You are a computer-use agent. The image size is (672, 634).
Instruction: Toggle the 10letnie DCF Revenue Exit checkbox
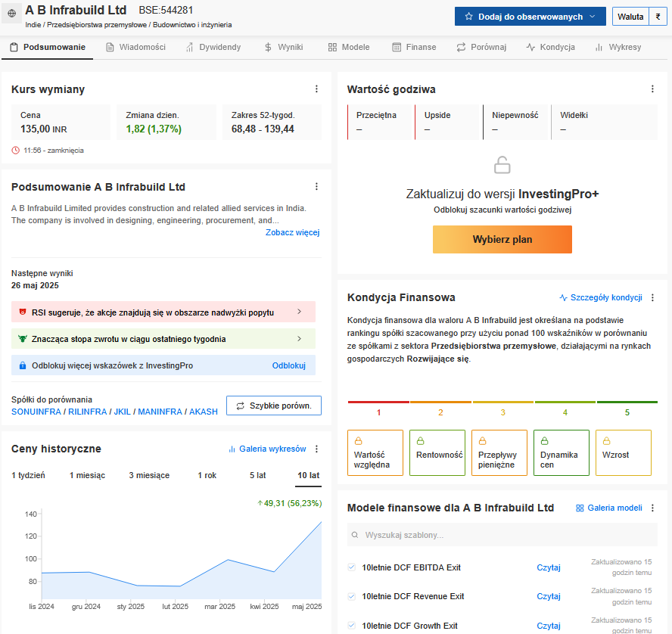point(352,596)
